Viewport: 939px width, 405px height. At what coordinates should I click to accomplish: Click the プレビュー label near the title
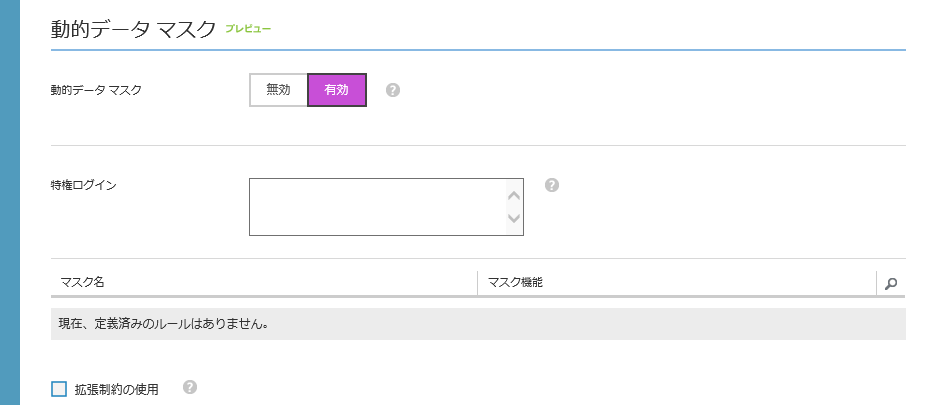click(248, 29)
